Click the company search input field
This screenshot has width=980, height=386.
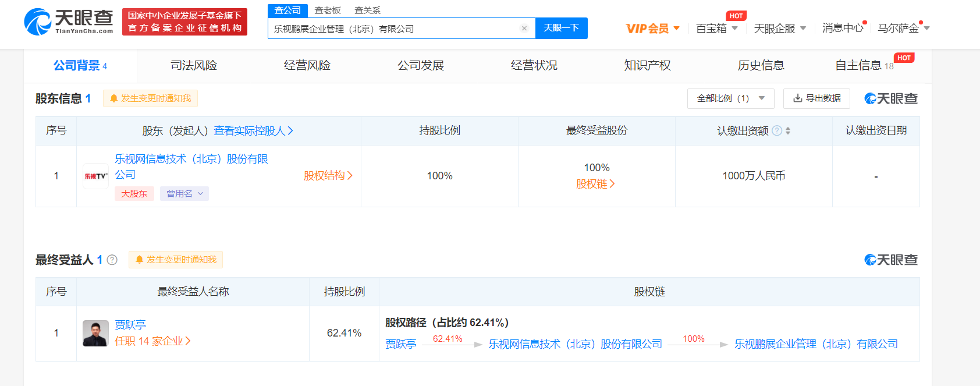pyautogui.click(x=393, y=28)
